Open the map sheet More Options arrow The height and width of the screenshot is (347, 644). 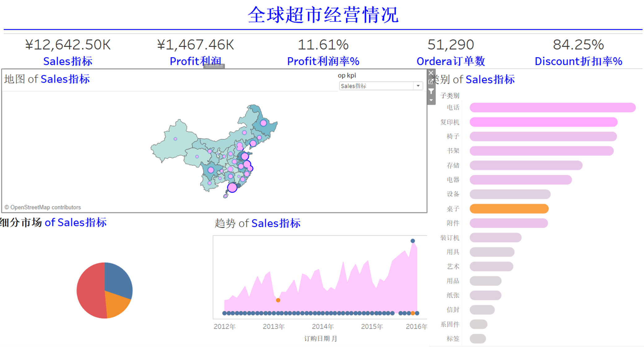pos(431,100)
